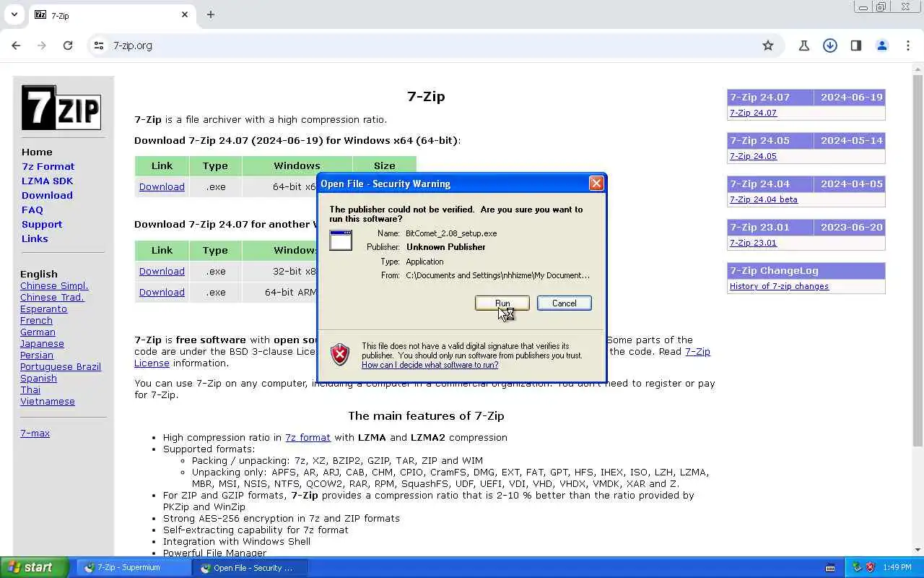Switch language to Spanish
Viewport: 924px width, 578px height.
tap(38, 378)
